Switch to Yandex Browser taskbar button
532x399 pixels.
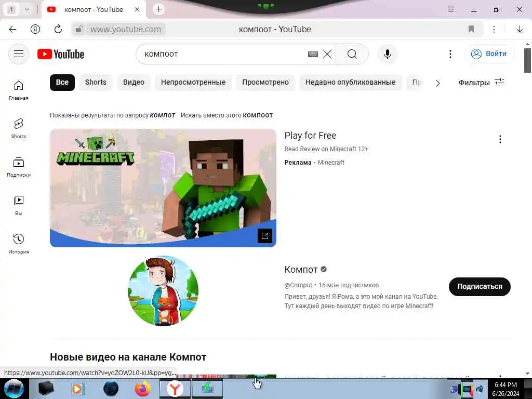coord(175,389)
